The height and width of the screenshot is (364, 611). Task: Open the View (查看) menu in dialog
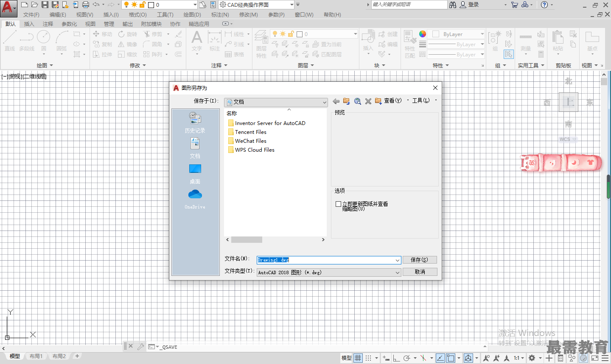click(x=393, y=101)
